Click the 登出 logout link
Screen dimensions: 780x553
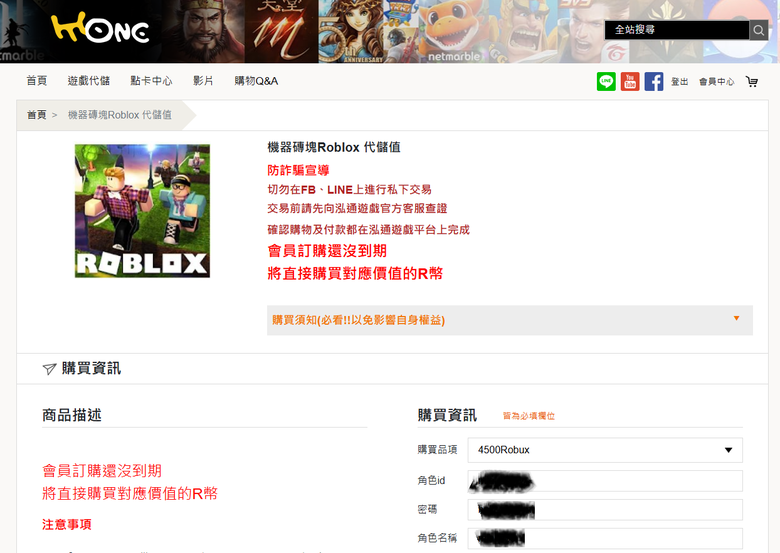click(680, 82)
